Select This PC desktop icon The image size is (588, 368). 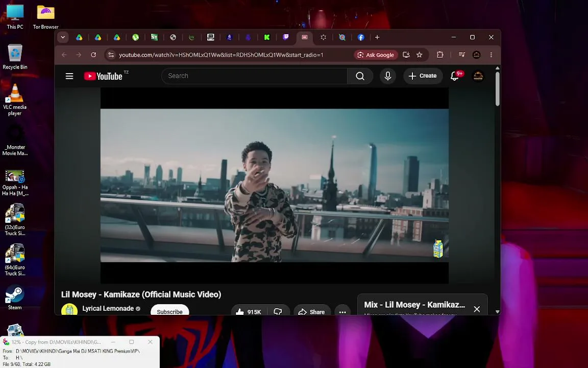coord(15,17)
